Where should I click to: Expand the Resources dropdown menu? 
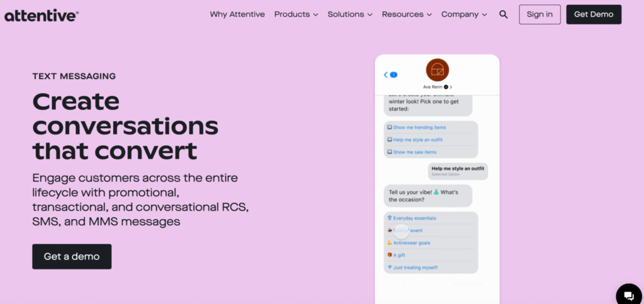[407, 14]
